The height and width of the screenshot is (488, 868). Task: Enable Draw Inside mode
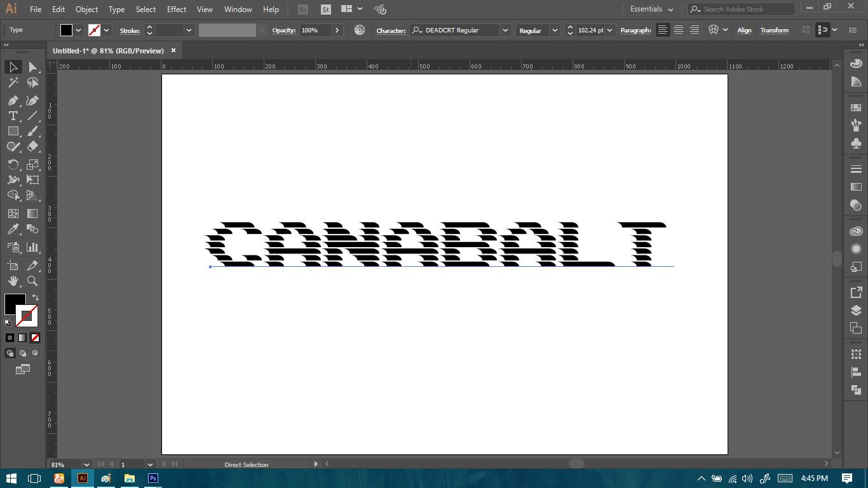(35, 353)
